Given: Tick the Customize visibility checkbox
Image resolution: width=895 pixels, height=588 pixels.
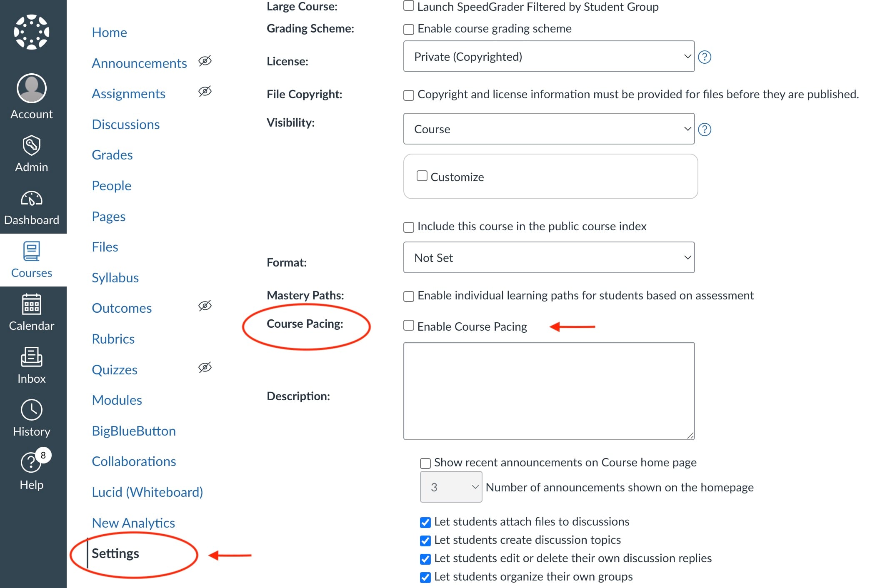Looking at the screenshot, I should (x=422, y=176).
